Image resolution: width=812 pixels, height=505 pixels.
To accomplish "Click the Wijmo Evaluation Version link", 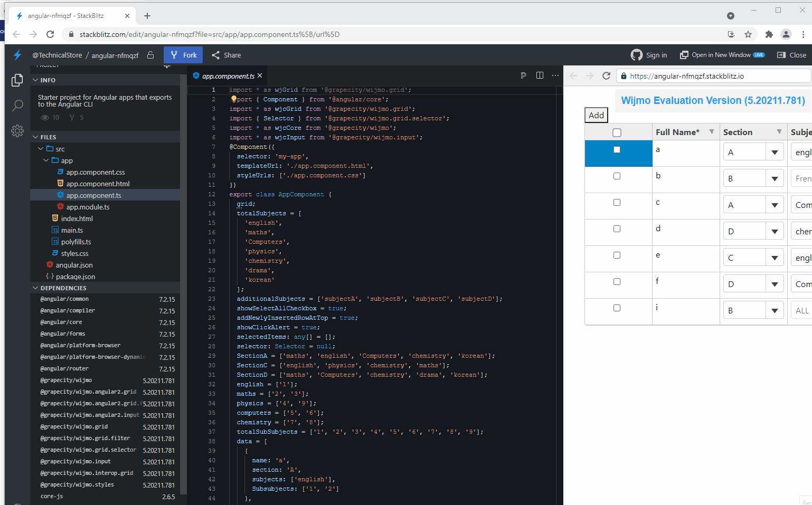I will [713, 100].
